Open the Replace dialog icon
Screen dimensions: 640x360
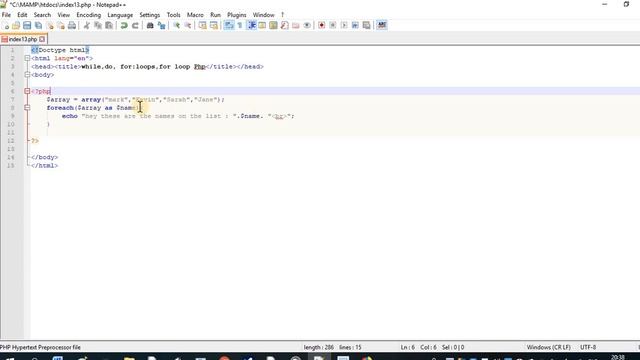tap(161, 25)
